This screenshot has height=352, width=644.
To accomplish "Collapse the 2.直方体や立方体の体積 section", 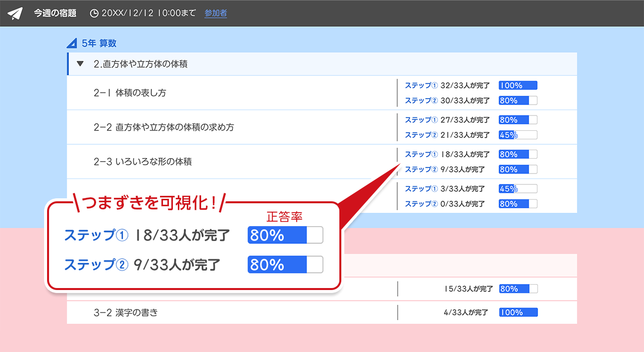I will (x=80, y=64).
